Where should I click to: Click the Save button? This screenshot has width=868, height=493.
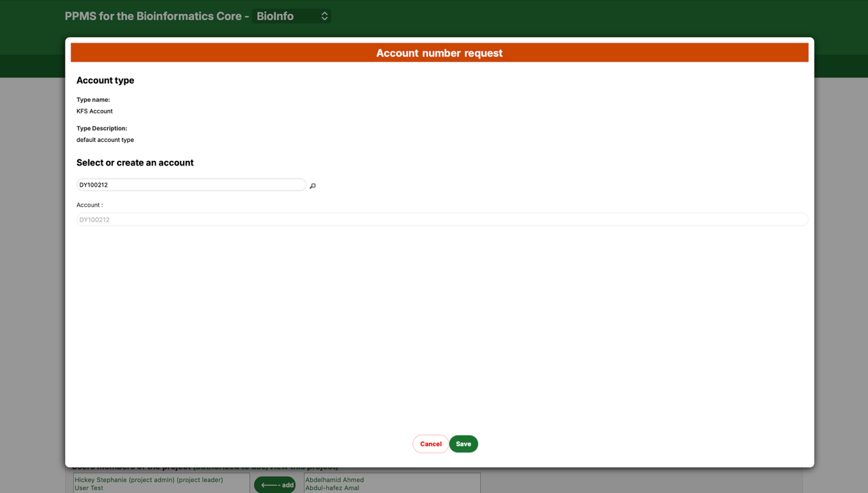point(463,444)
